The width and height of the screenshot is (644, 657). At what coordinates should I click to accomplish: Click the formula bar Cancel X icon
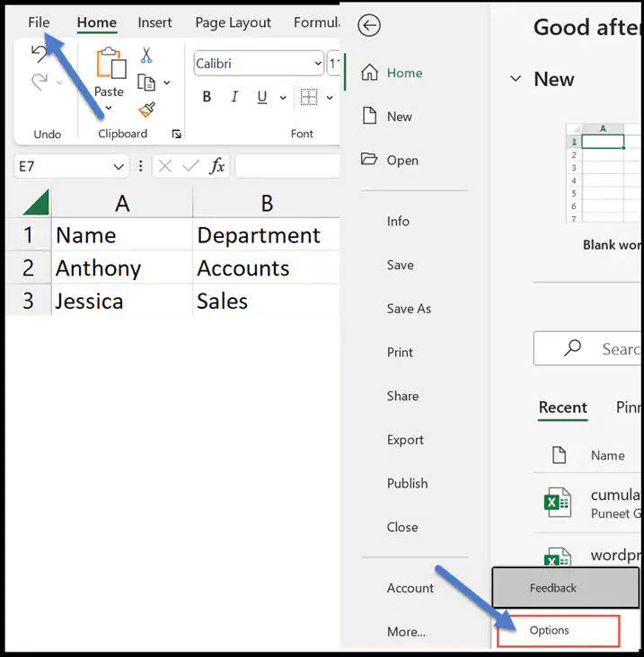(165, 166)
